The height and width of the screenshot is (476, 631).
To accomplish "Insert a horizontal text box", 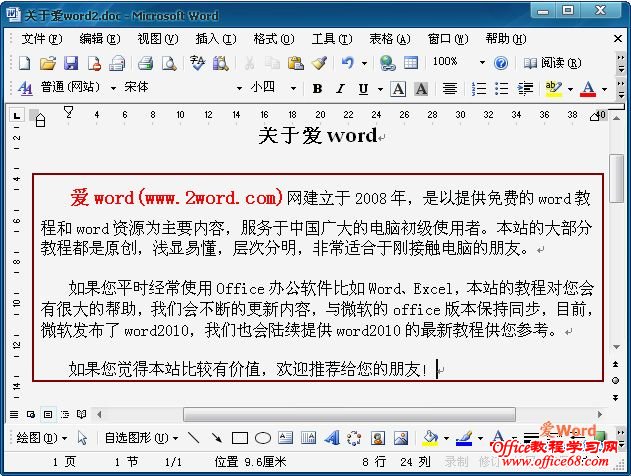I will (x=286, y=438).
